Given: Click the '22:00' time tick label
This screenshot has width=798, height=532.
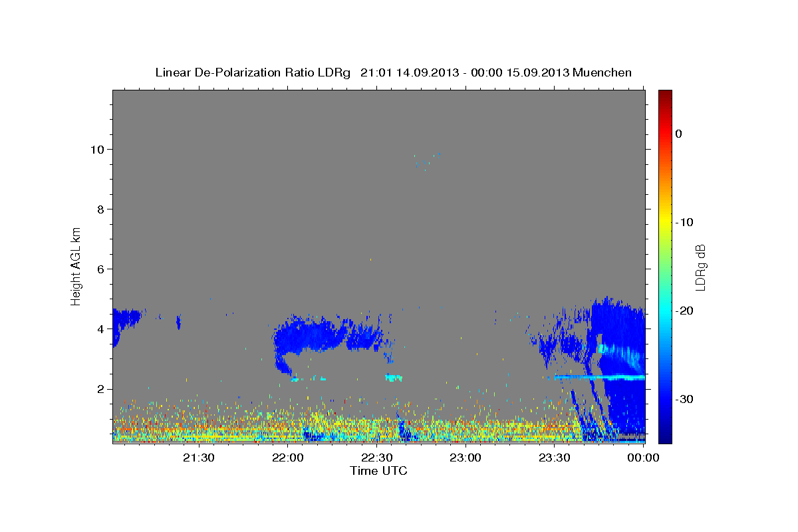Looking at the screenshot, I should (x=288, y=458).
